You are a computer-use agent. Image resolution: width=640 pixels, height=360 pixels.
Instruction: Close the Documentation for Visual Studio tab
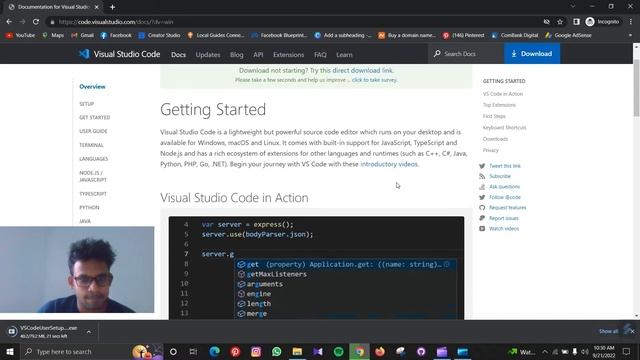pos(96,7)
